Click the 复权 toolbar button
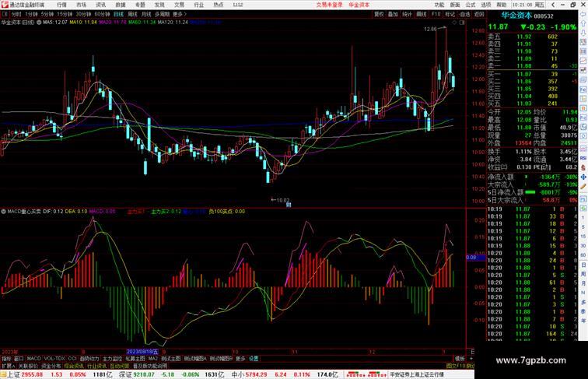588x379 pixels. [x=379, y=14]
